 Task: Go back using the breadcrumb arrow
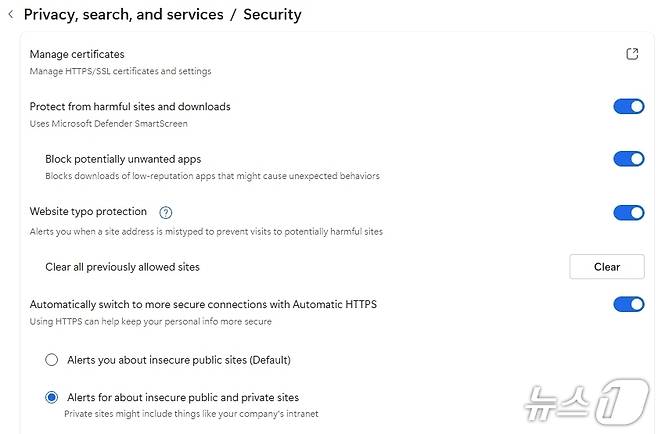point(11,15)
